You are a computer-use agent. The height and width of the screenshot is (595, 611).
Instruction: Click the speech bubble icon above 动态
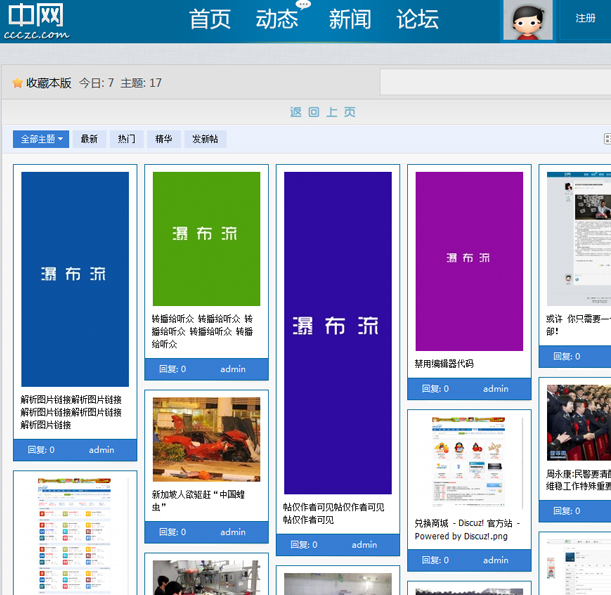click(303, 5)
